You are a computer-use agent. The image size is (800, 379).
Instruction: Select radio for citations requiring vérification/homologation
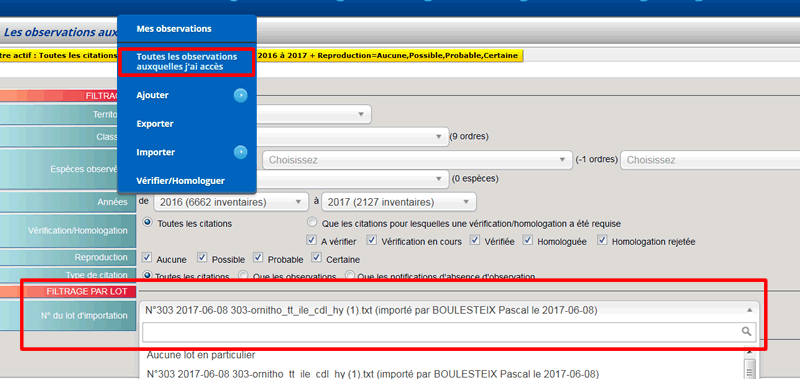pyautogui.click(x=312, y=222)
